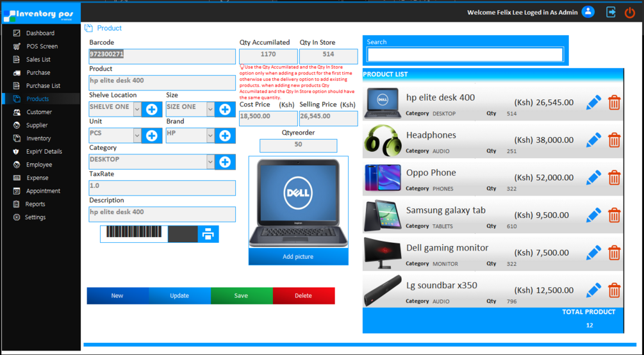Click the Add picture button
Image resolution: width=644 pixels, height=355 pixels.
tap(298, 256)
